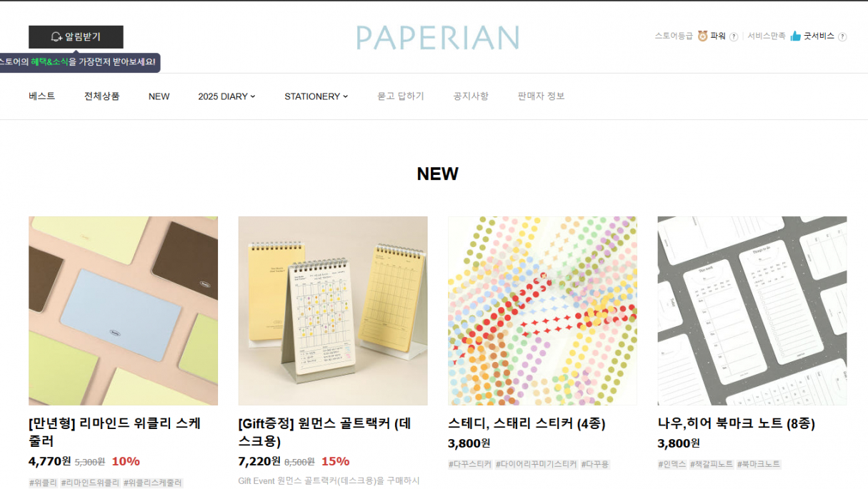Open the 나우,히어 북마크 노트 product image
The image size is (868, 489).
click(752, 311)
